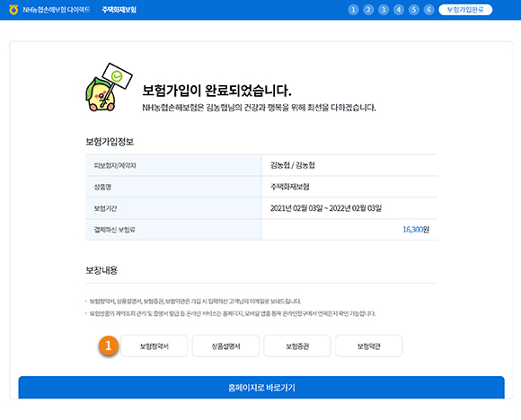
Task: Click the 보험기간 label cell
Action: 173,208
